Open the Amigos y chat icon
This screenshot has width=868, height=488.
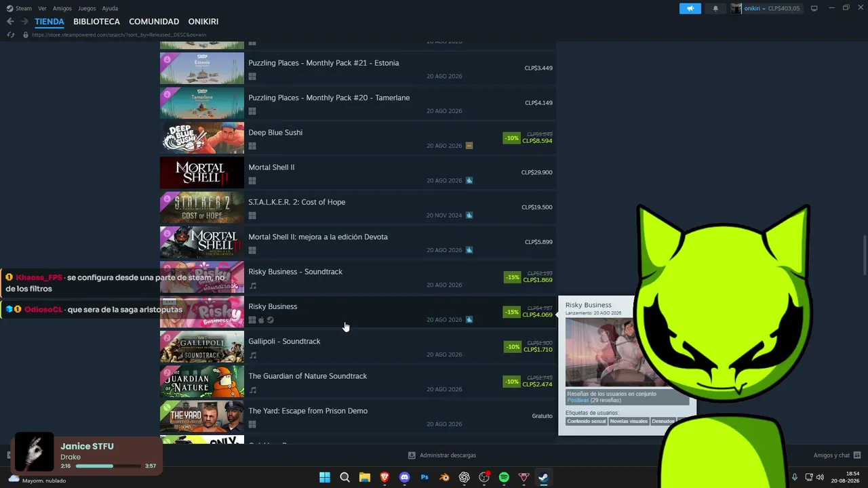tap(857, 455)
